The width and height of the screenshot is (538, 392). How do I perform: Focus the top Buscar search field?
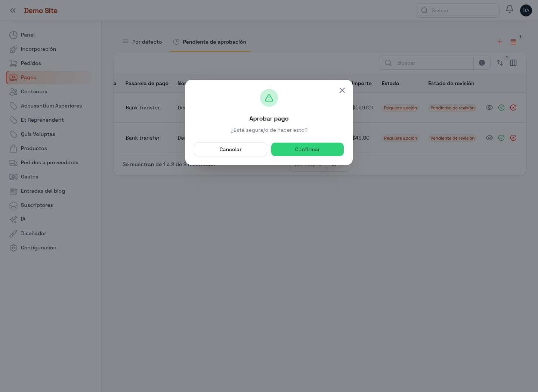coord(457,10)
